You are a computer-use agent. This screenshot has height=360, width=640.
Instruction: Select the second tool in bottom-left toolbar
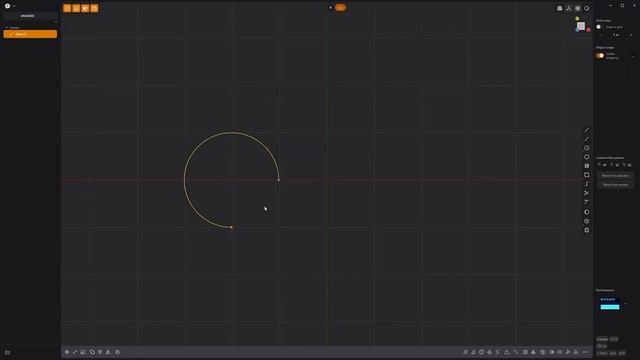coord(75,352)
